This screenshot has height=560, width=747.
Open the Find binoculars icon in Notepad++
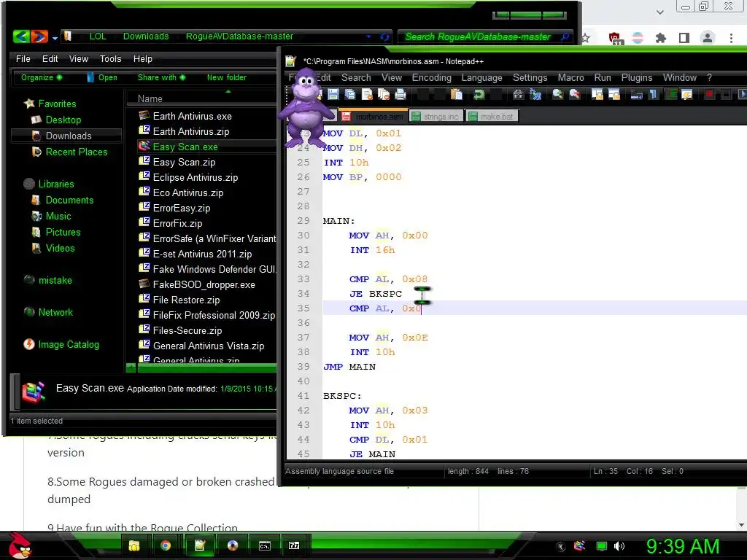(519, 94)
